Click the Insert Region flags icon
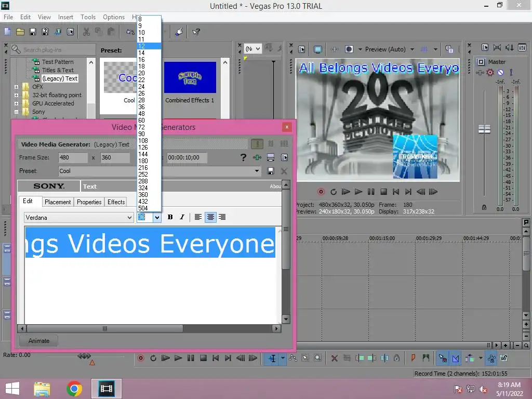The width and height of the screenshot is (532, 399). tap(426, 358)
